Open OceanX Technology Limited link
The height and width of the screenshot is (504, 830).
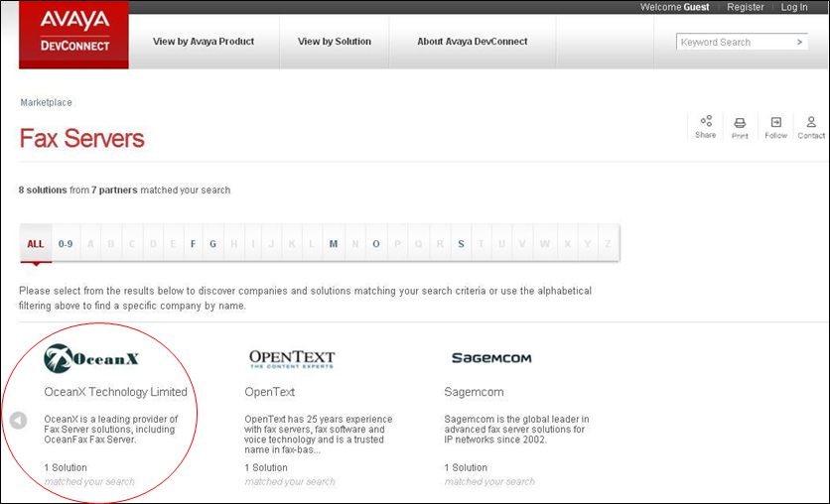tap(115, 392)
